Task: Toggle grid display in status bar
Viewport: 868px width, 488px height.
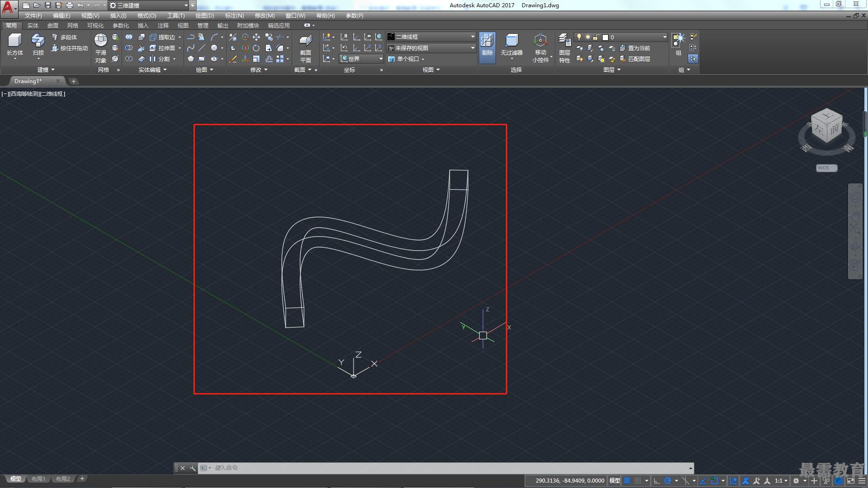Action: click(x=627, y=481)
